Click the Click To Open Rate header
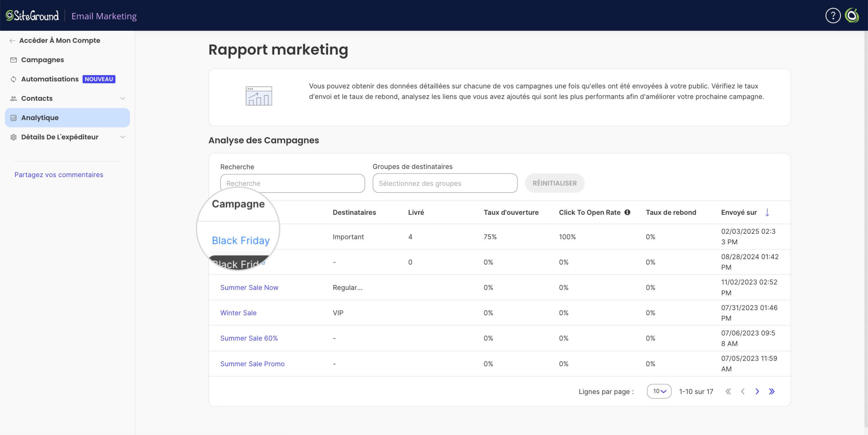 click(590, 212)
